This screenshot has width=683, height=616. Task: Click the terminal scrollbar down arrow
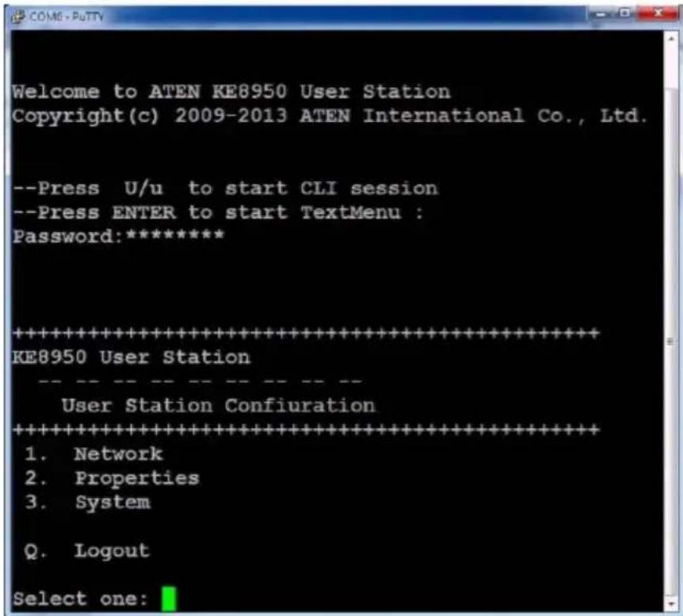coord(671,604)
